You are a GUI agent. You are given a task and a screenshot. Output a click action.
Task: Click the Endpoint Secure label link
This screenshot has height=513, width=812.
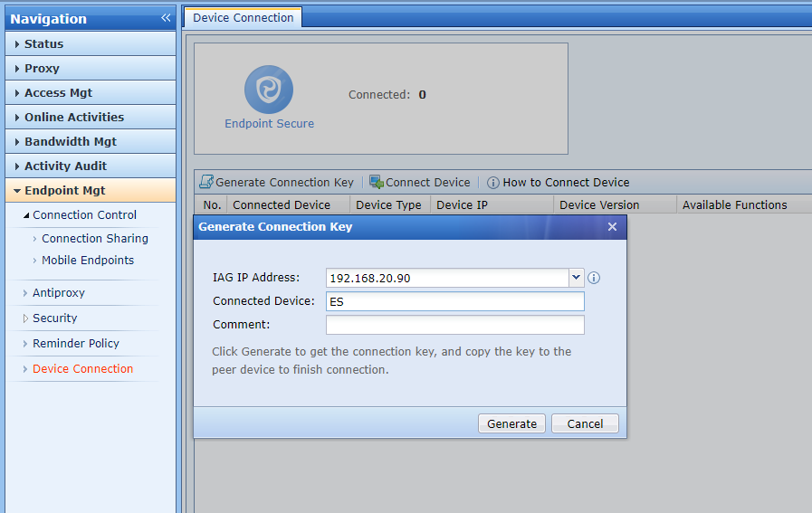pyautogui.click(x=269, y=124)
